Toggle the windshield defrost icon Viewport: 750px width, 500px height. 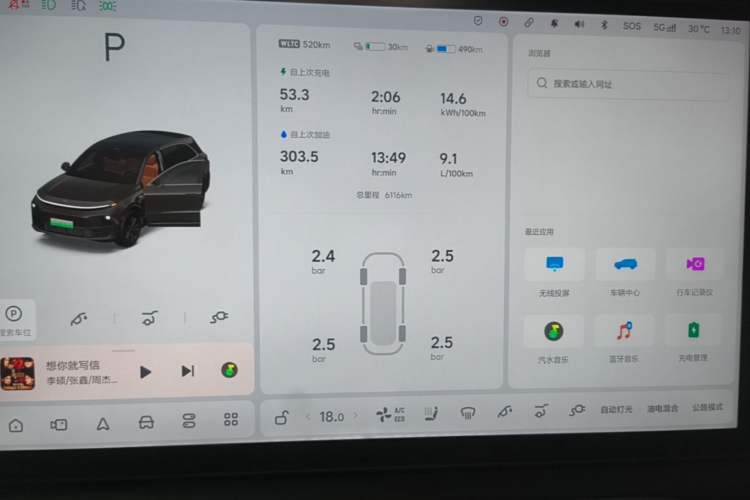(468, 412)
